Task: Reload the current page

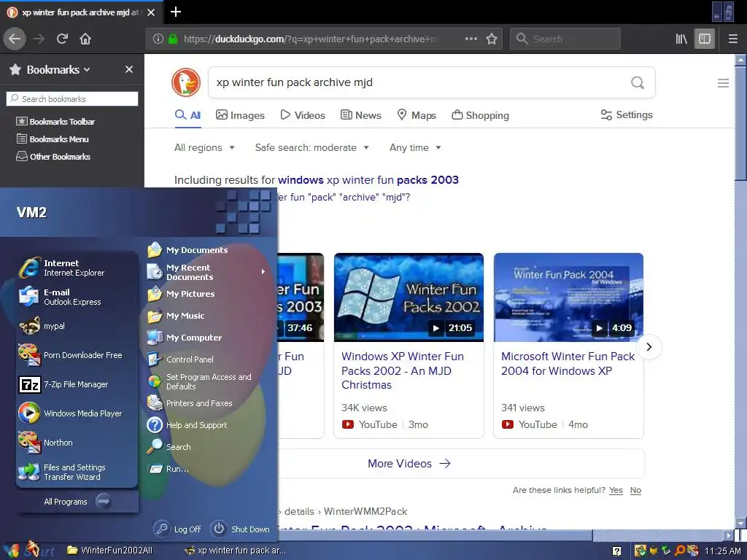Action: coord(62,39)
